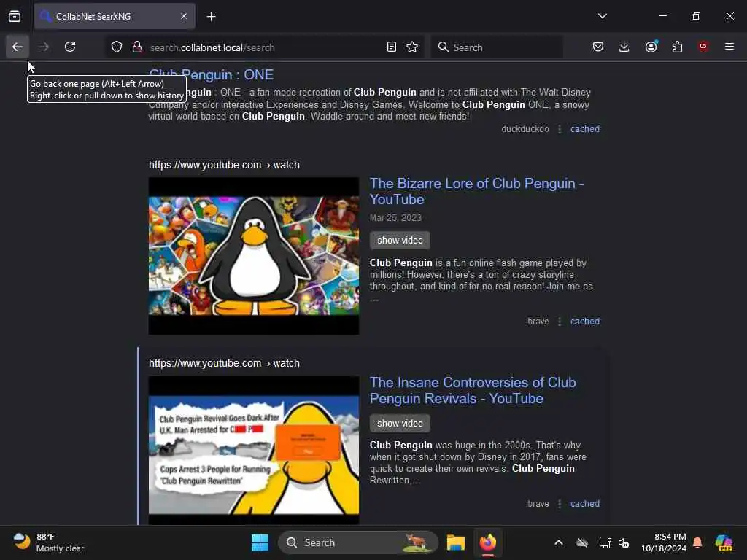Open cached copy of Bizarre Lore result

click(585, 322)
